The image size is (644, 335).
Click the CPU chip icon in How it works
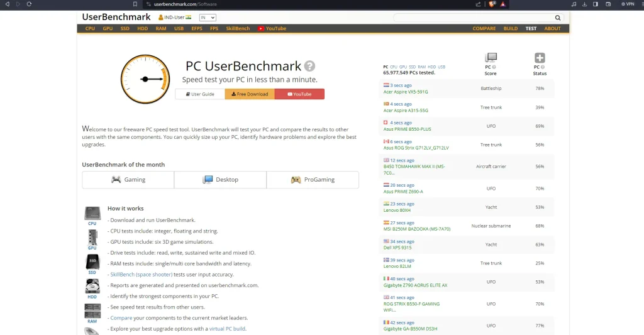point(92,214)
